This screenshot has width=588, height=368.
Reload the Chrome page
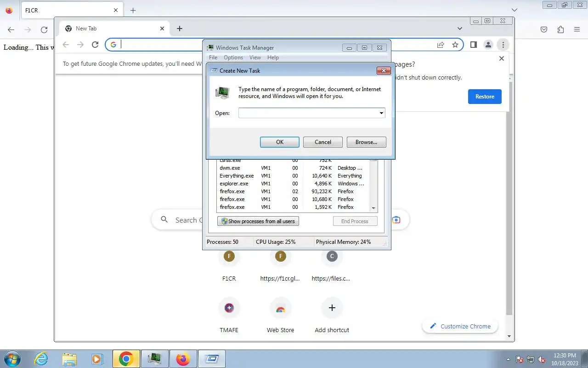point(95,45)
